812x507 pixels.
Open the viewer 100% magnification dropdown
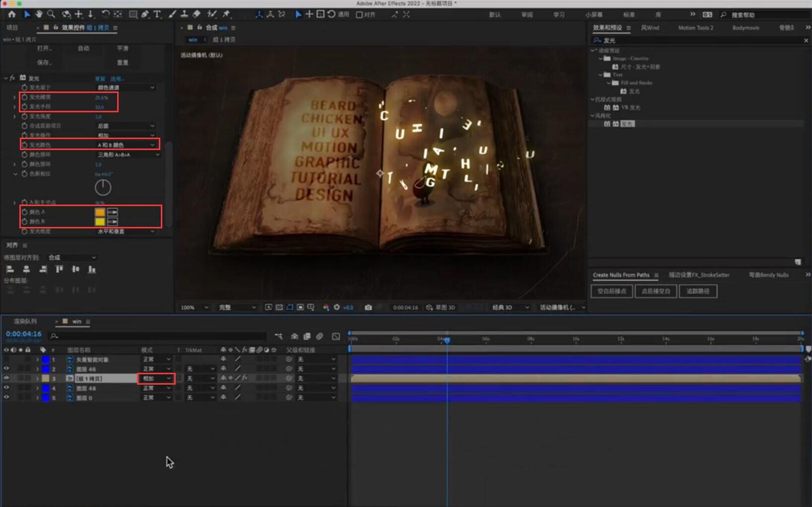(x=194, y=308)
